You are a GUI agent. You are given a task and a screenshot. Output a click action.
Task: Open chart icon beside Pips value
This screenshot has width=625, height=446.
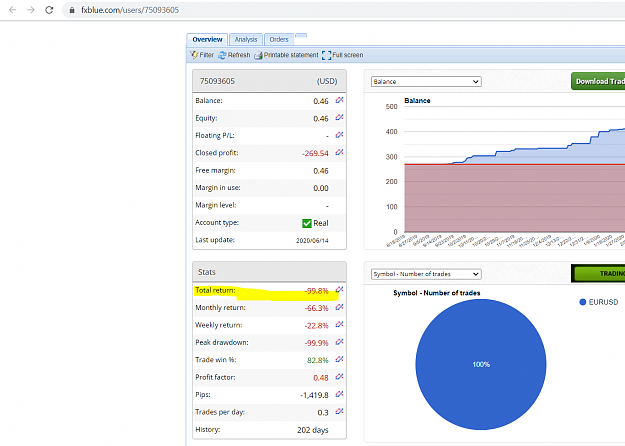click(339, 394)
